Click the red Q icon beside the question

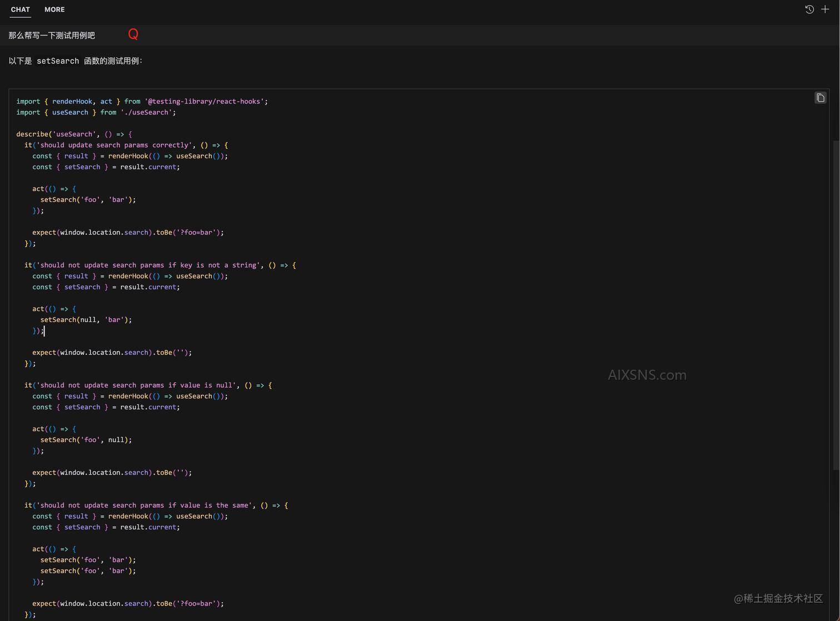point(133,34)
